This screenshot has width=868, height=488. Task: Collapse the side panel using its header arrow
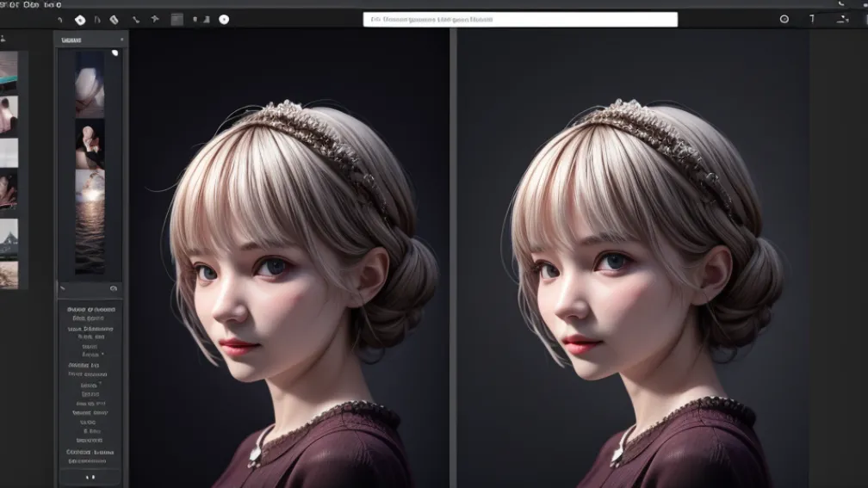click(121, 40)
